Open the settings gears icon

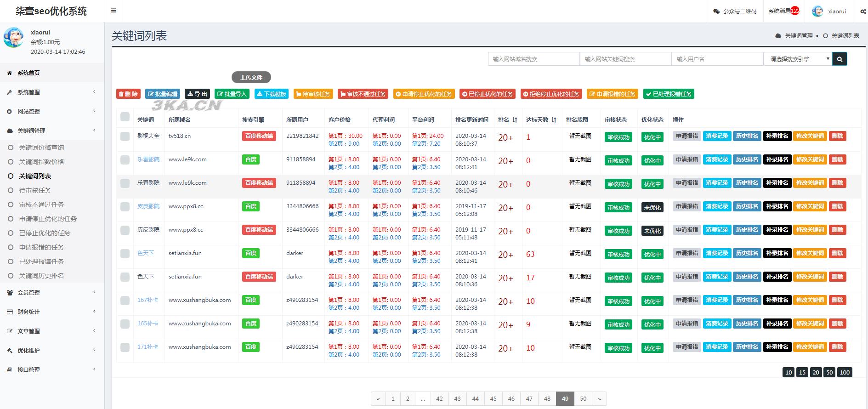863,11
